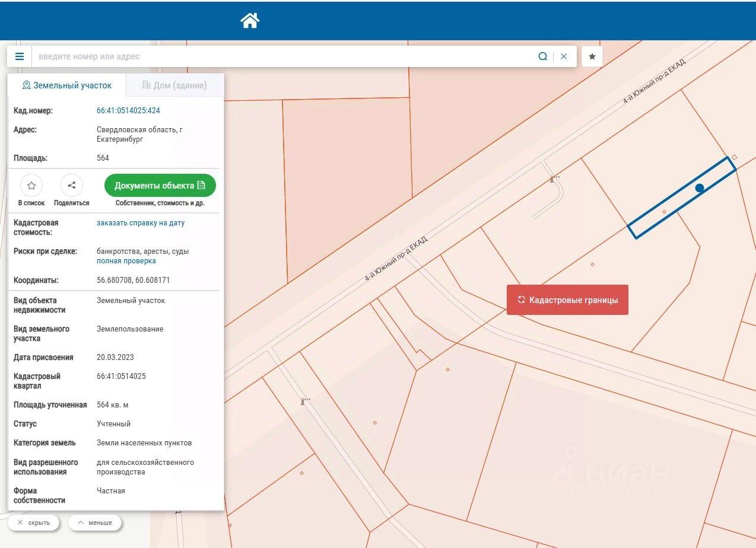Switch to Дом (здание) tab

[x=174, y=85]
